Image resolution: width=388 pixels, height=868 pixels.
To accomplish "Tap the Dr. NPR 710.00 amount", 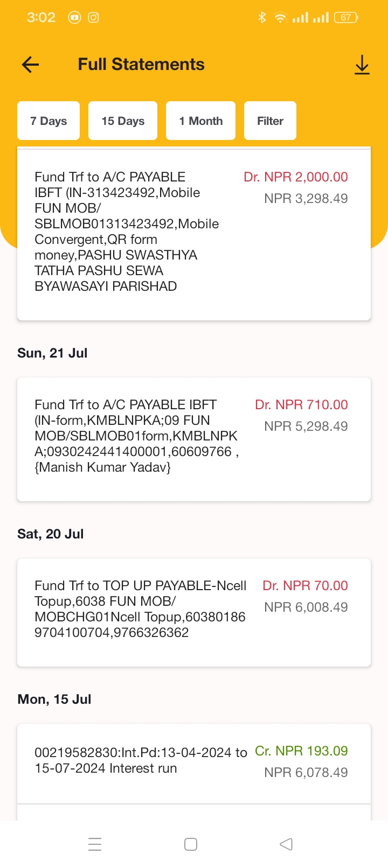I will coord(301,404).
